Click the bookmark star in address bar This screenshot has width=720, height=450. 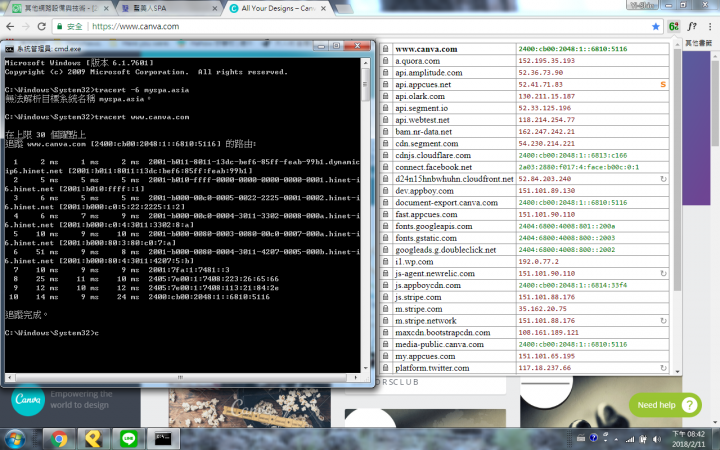coord(656,27)
